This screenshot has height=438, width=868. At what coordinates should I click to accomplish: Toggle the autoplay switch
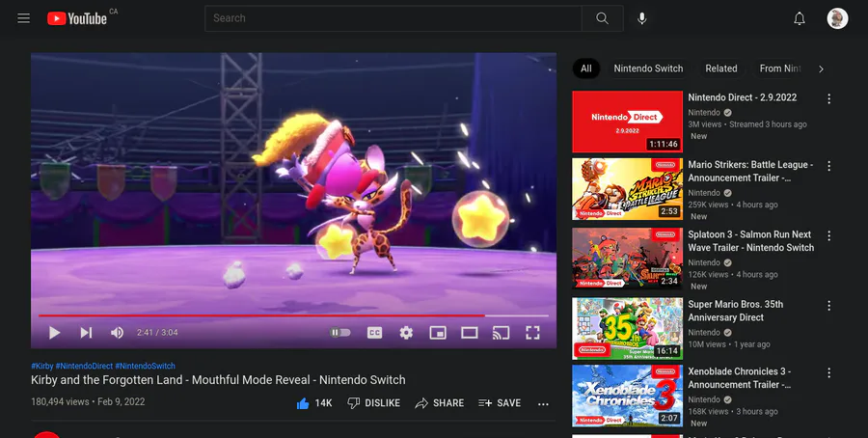(x=339, y=333)
